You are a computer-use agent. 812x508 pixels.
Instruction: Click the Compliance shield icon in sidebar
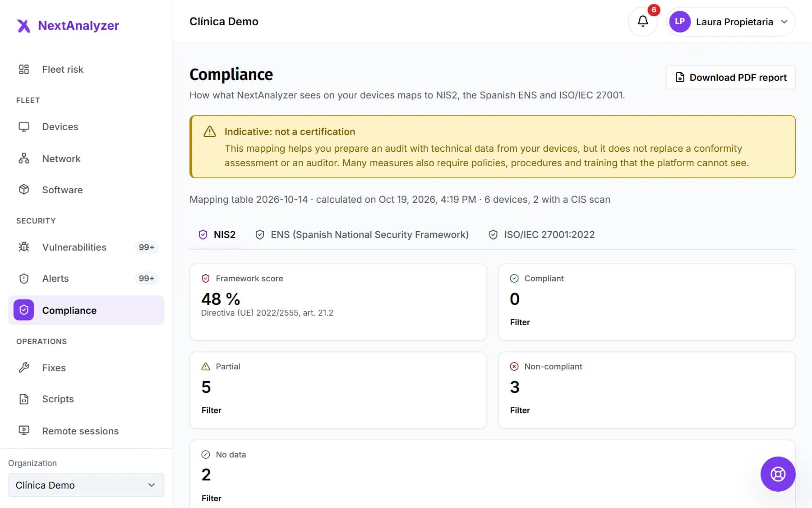(x=24, y=310)
